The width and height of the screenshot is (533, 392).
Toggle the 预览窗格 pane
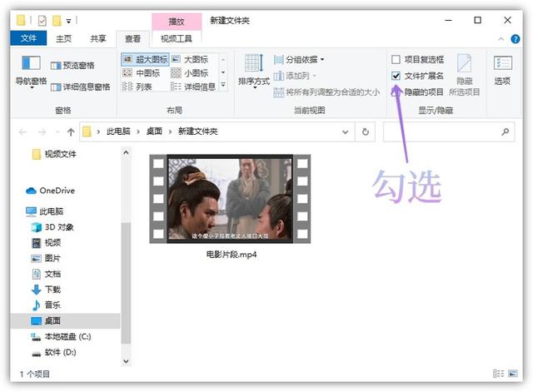(72, 65)
